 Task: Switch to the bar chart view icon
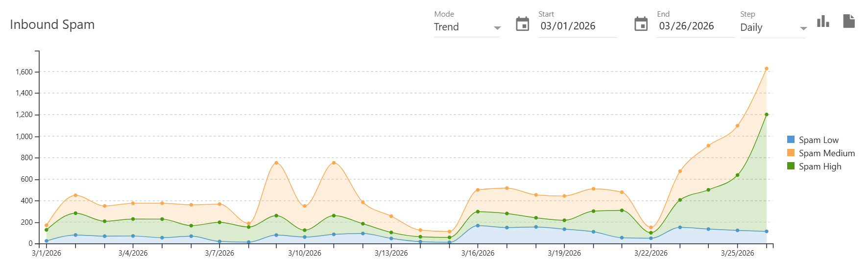(x=823, y=22)
